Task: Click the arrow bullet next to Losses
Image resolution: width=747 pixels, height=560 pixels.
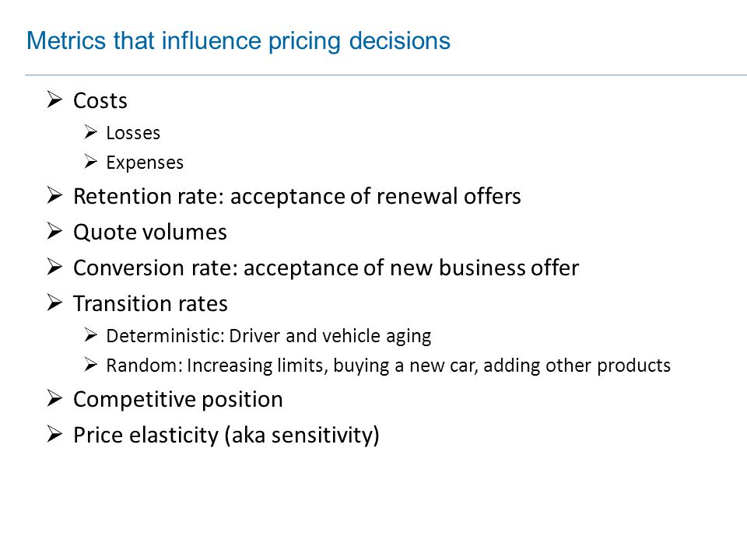Action: point(90,131)
